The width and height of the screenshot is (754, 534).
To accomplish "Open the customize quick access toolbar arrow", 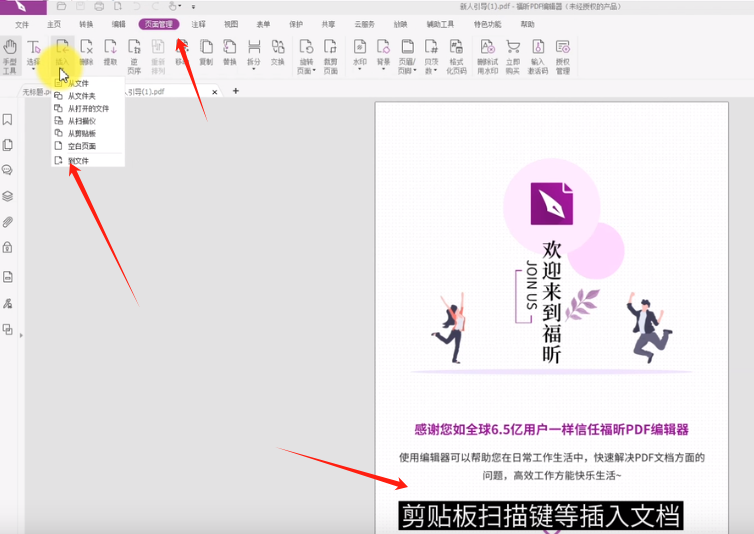I will 193,7.
